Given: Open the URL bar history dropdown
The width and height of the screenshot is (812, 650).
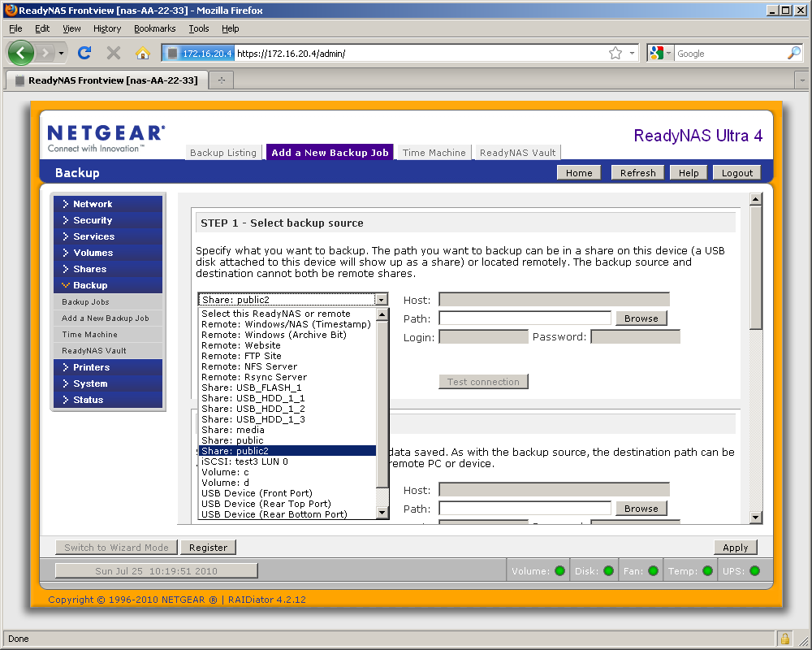Looking at the screenshot, I should click(632, 53).
